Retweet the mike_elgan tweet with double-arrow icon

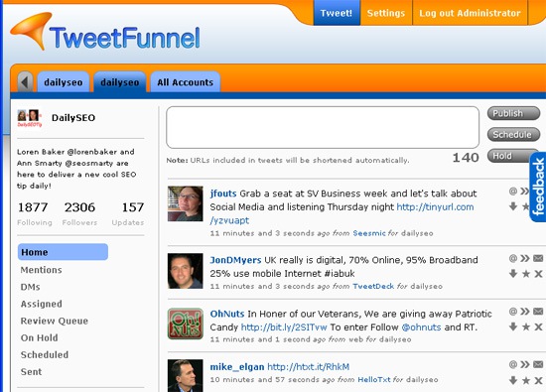525,364
